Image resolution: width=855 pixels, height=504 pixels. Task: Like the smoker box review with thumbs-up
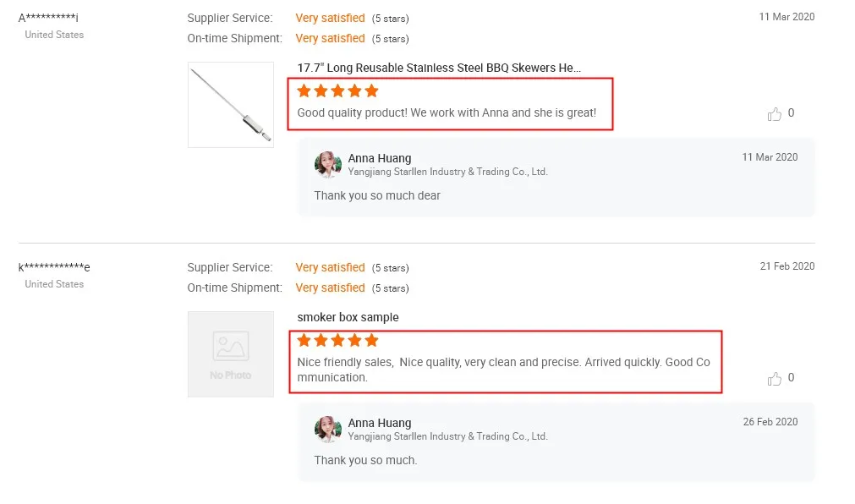click(774, 379)
